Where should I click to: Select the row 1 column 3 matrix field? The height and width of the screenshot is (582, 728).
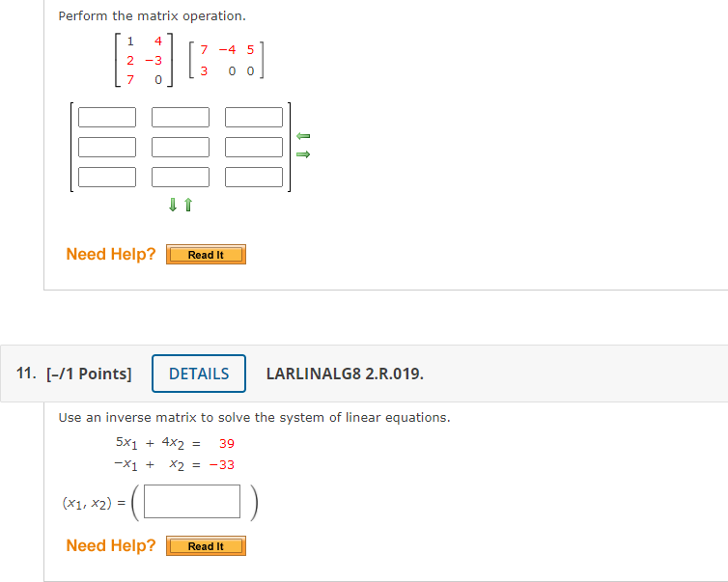(x=254, y=118)
